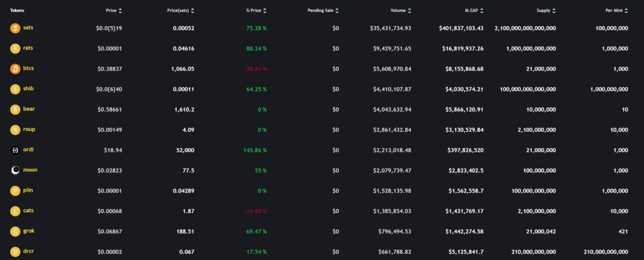Open the roup token name link

[x=29, y=129]
